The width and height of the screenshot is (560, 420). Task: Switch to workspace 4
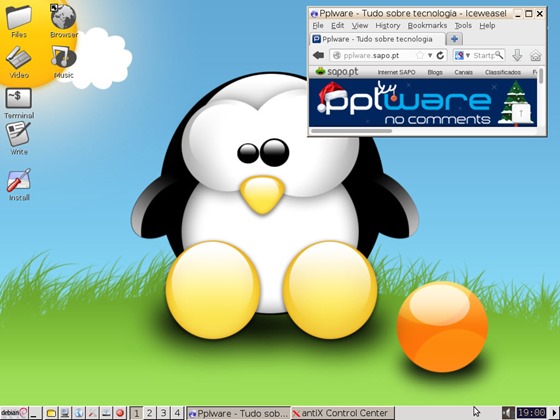click(177, 413)
